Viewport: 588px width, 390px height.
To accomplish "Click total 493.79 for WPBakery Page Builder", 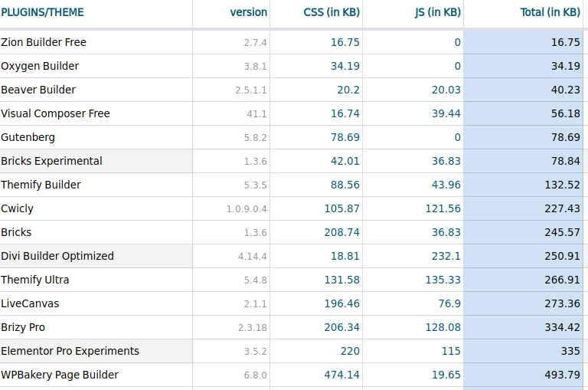I will tap(563, 375).
